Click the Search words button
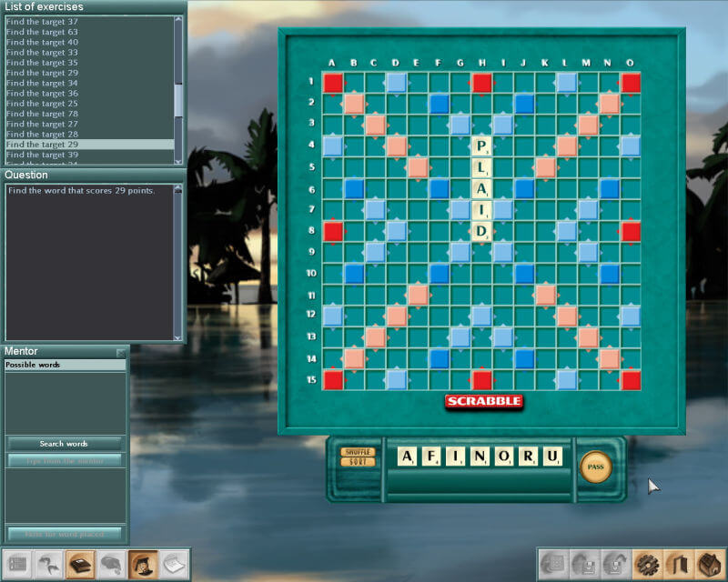728x582 pixels. point(64,444)
